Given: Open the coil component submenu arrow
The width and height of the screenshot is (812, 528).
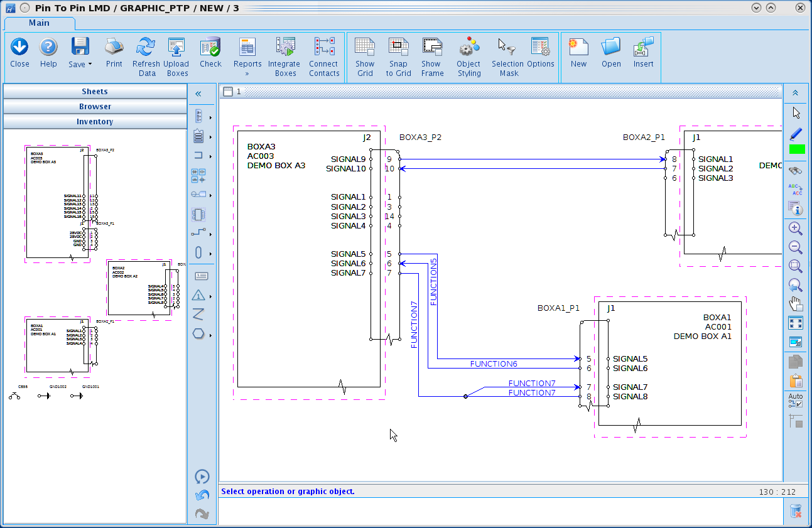Looking at the screenshot, I should click(x=210, y=137).
